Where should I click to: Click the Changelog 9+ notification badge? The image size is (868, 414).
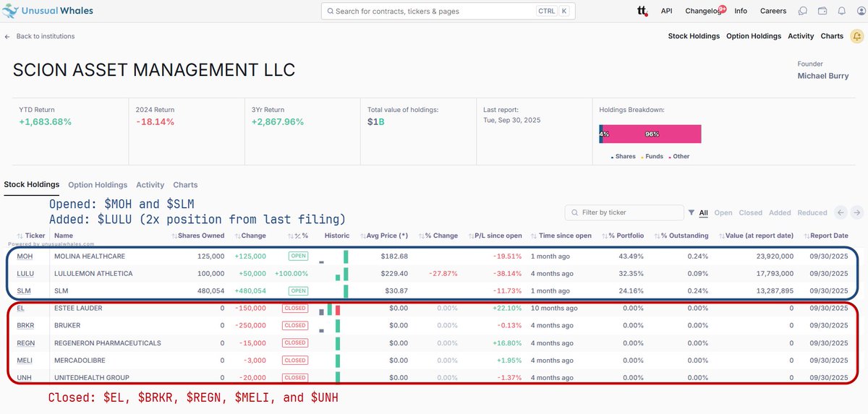pos(722,8)
